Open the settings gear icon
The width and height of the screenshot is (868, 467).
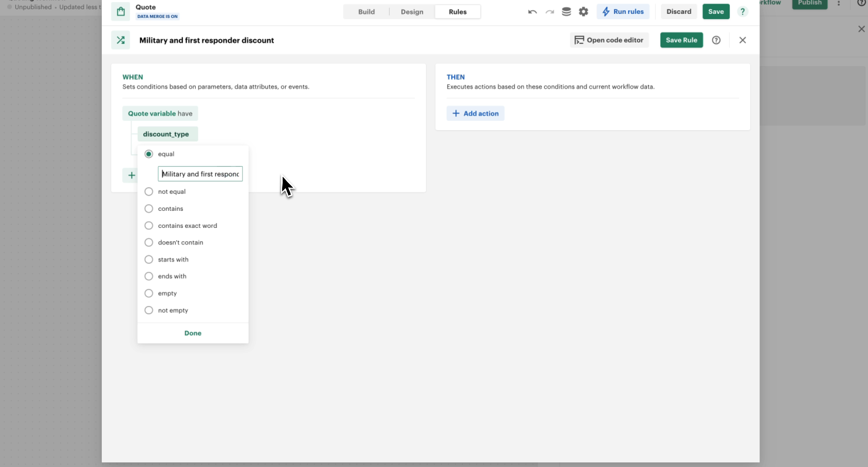point(583,12)
